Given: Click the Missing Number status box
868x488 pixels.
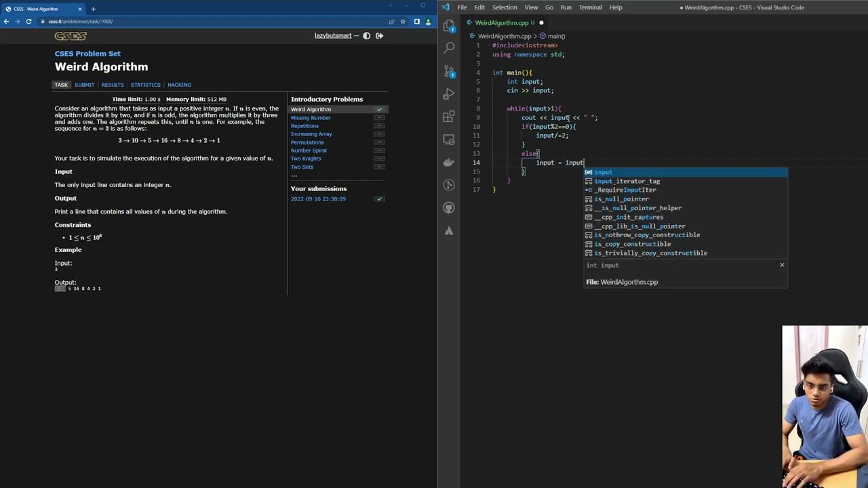Looking at the screenshot, I should pos(380,118).
